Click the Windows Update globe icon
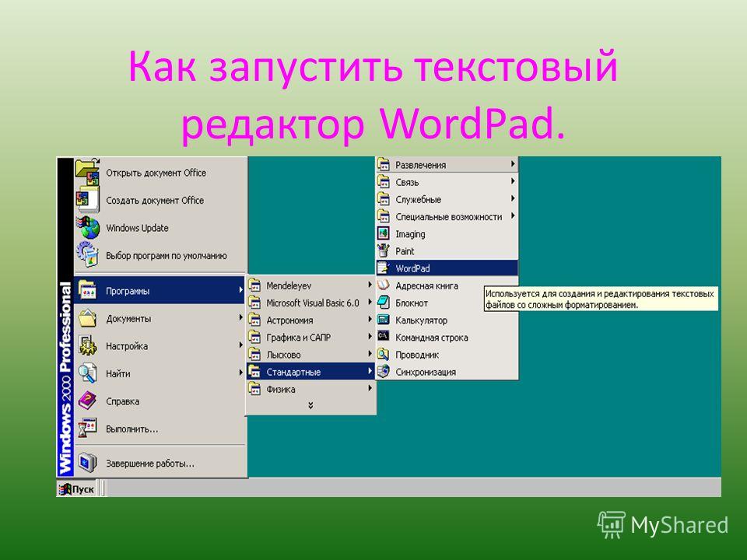This screenshot has height=560, width=747. tap(88, 228)
